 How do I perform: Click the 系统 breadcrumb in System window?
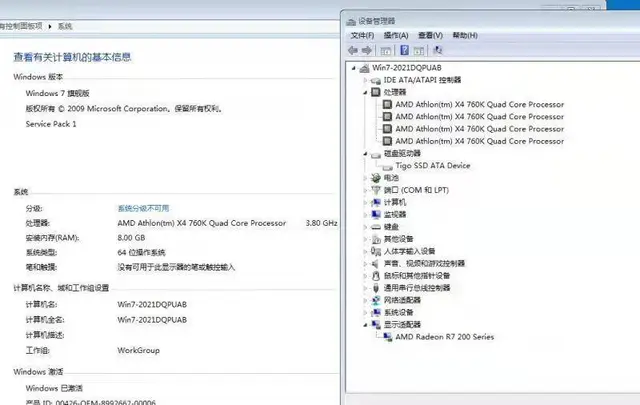pos(65,26)
